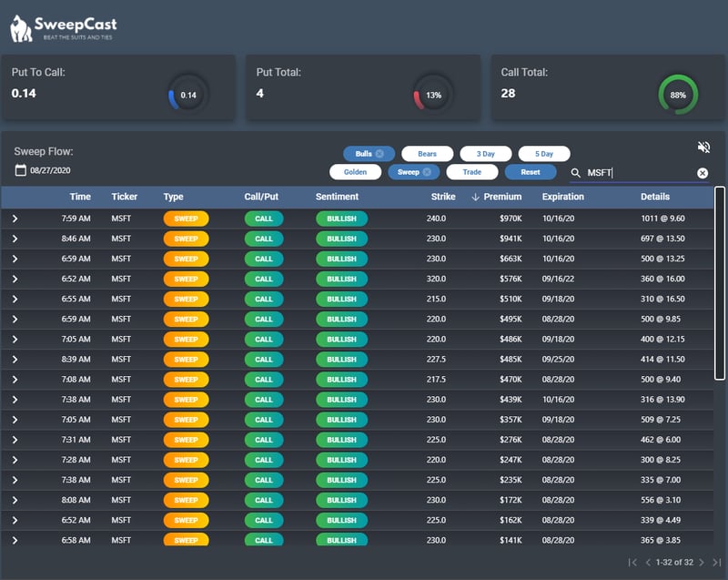Click the Put To Call 0.14 gauge
Viewport: 728px width, 580px height.
click(188, 95)
